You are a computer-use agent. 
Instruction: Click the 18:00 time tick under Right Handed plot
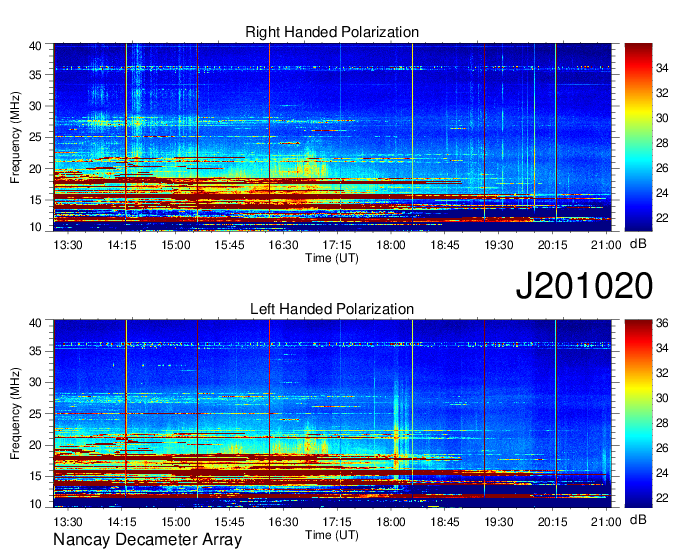click(x=391, y=245)
